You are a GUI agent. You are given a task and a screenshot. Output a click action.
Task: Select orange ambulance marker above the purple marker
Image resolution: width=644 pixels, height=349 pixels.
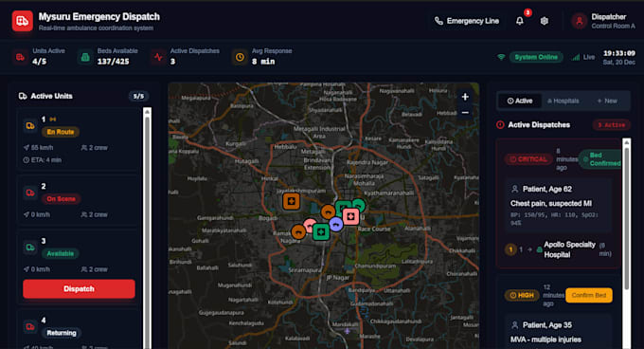point(328,212)
